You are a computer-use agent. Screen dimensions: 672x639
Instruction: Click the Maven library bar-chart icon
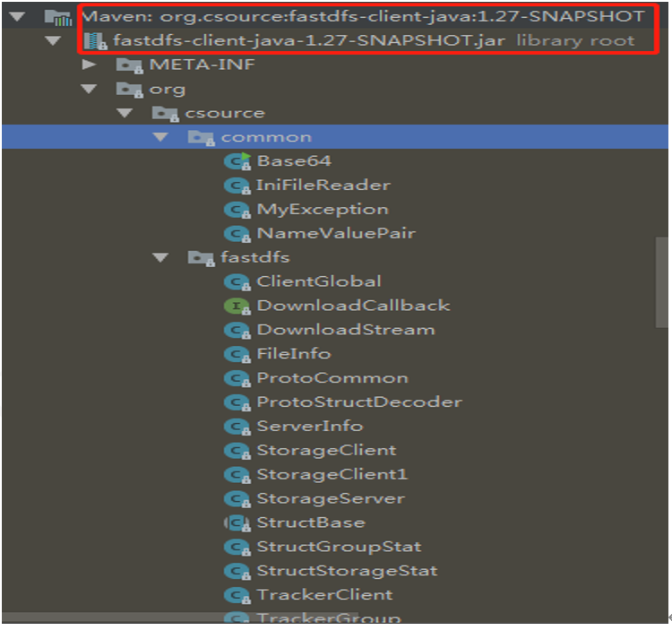[58, 17]
